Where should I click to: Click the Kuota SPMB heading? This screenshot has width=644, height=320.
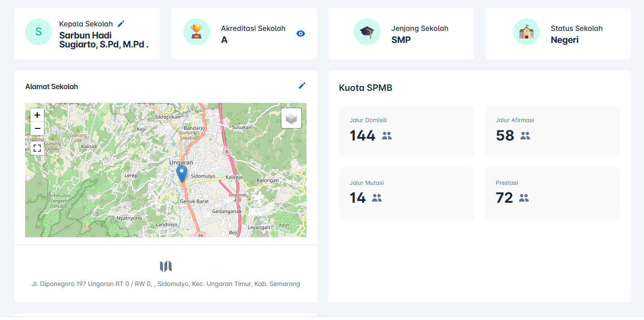tap(366, 88)
